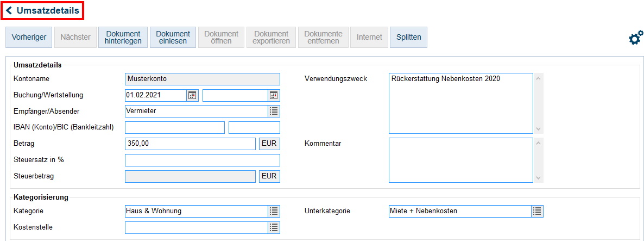This screenshot has width=644, height=241.
Task: Open the Wertstellung date calendar picker
Action: pos(274,95)
